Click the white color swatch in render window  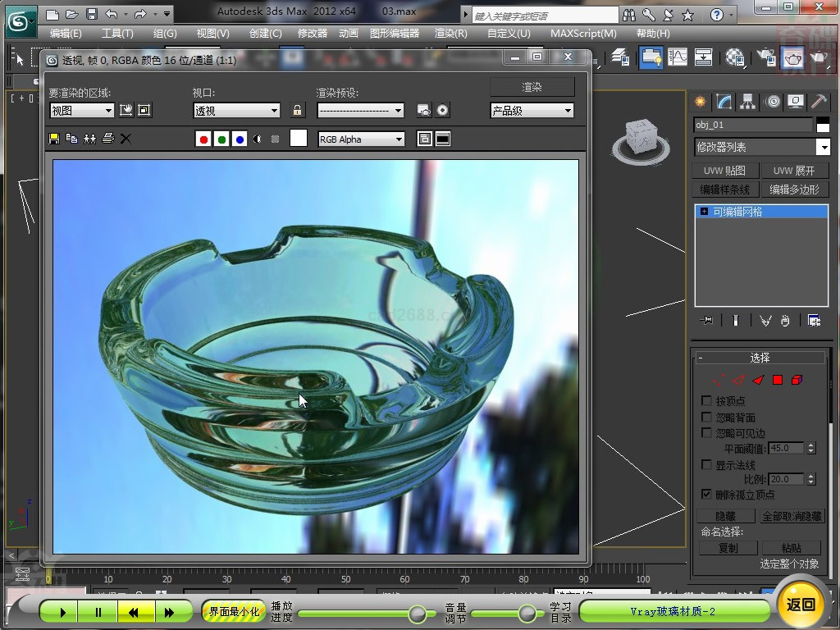(x=299, y=139)
